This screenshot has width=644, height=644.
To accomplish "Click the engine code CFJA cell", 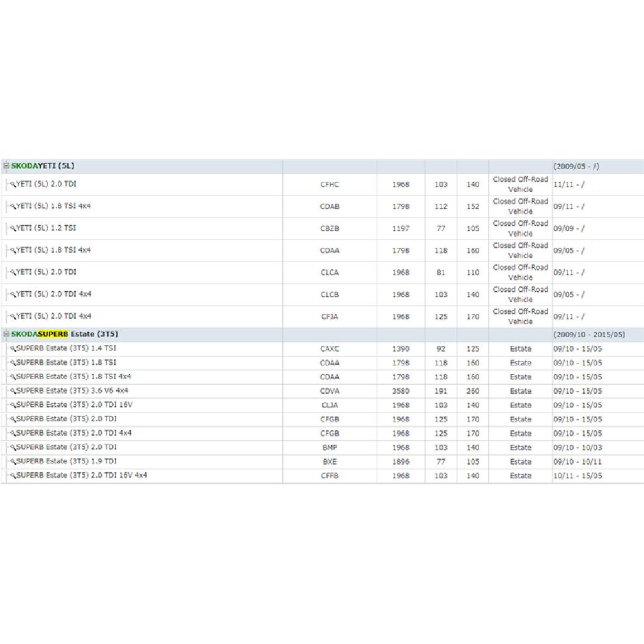I will (330, 317).
